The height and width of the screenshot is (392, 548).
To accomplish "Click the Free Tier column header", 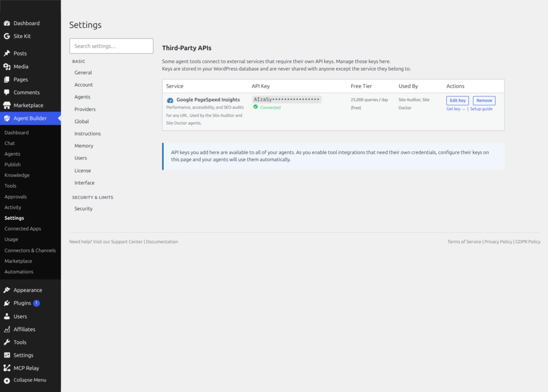I will click(361, 86).
